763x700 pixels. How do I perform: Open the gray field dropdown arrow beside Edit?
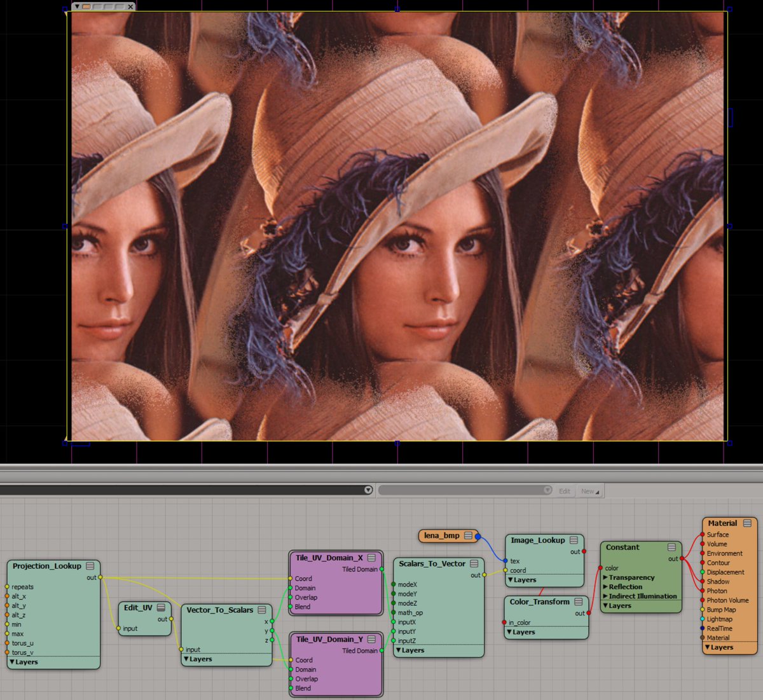[547, 490]
